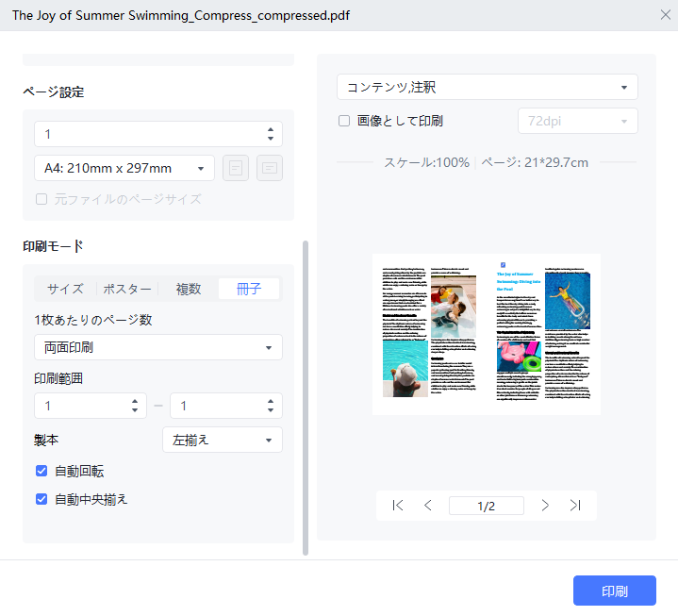Go to previous preview page

point(428,506)
